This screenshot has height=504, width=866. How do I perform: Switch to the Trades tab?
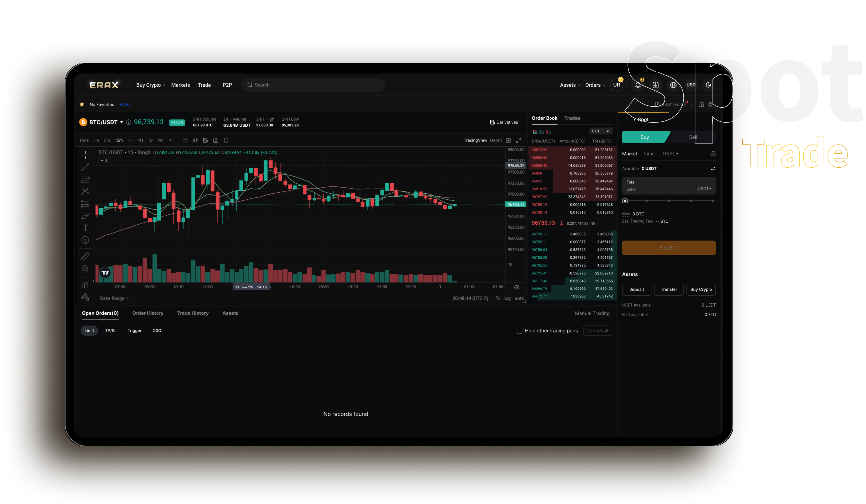[572, 118]
